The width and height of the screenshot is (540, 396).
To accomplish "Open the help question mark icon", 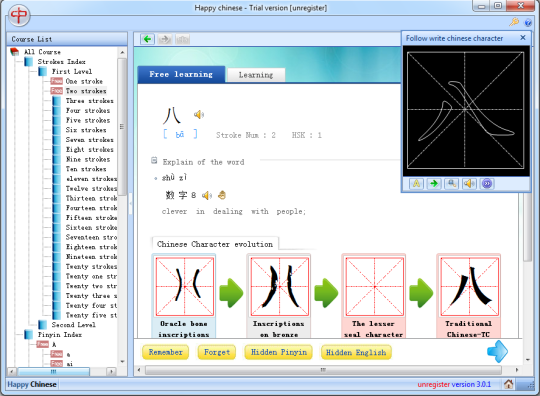I will tap(528, 23).
